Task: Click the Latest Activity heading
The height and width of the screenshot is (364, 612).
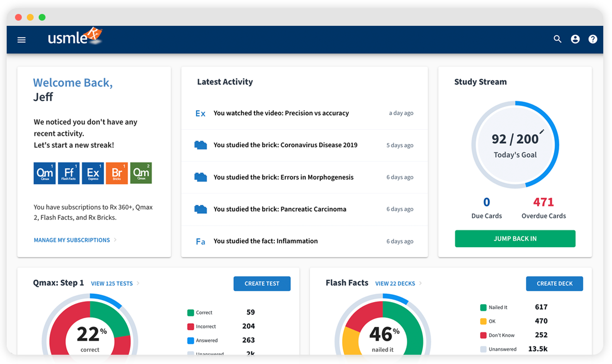Action: click(x=225, y=82)
